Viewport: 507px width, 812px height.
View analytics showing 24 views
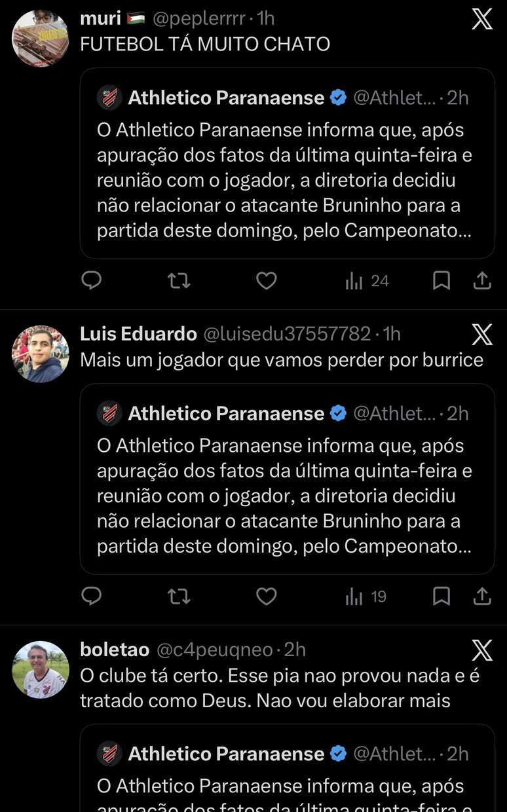point(367,281)
